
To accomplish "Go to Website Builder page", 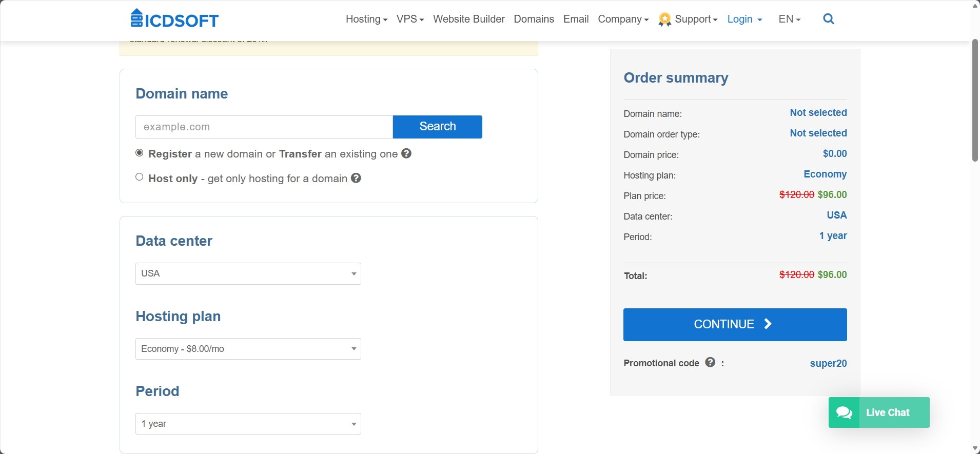I will (x=469, y=19).
